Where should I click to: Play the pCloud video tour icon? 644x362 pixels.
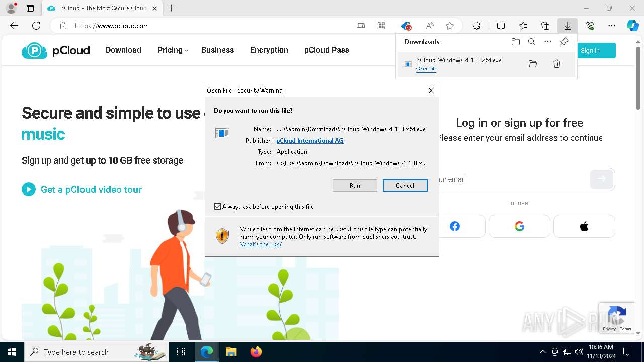coord(29,189)
